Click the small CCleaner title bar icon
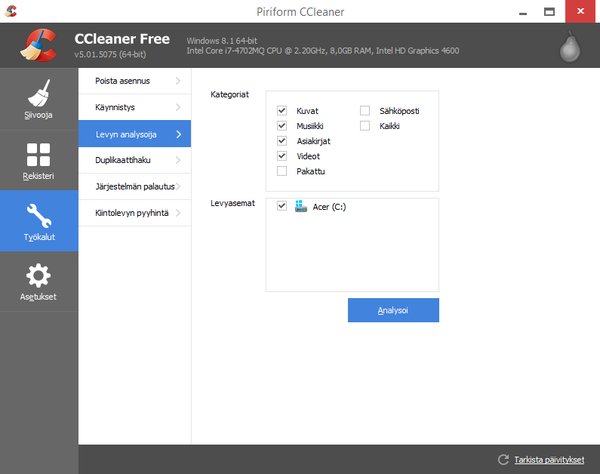The height and width of the screenshot is (474, 600). pos(11,11)
